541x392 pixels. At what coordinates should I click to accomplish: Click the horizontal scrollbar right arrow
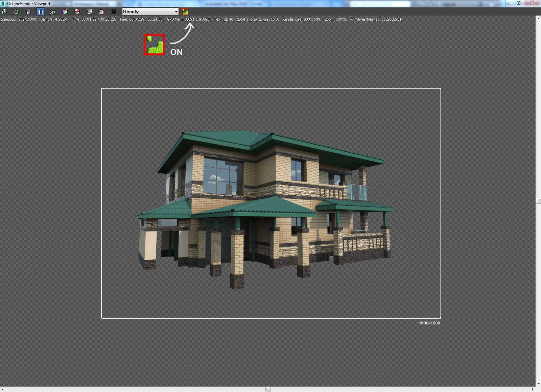coord(533,389)
